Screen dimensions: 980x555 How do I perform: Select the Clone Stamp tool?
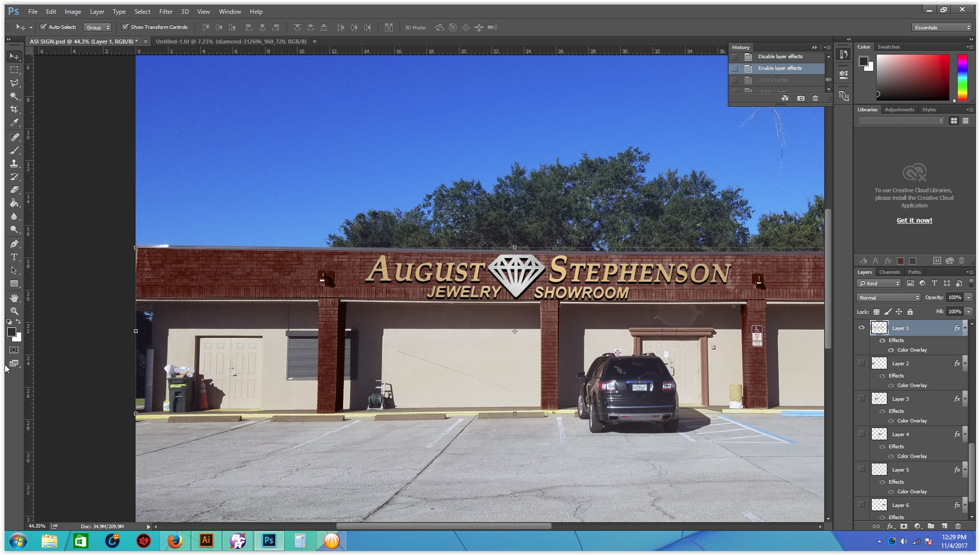pos(14,163)
